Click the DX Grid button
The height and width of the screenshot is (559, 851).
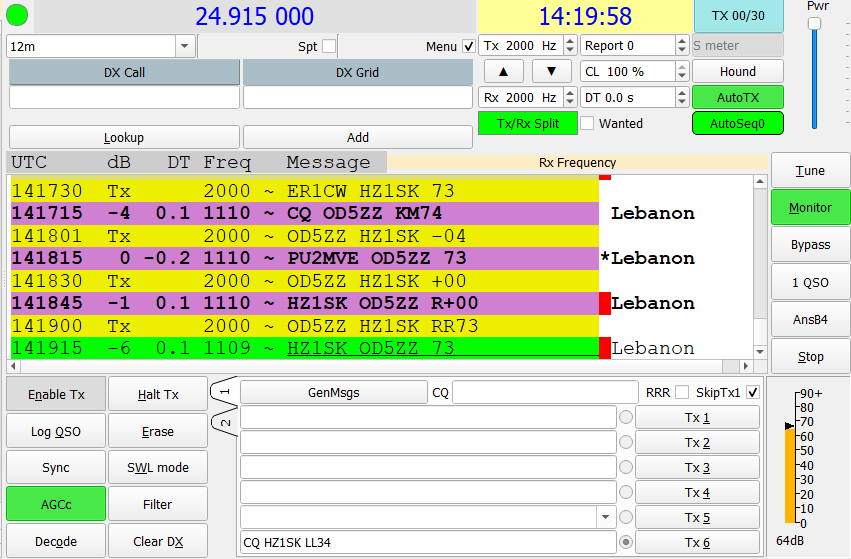[358, 72]
